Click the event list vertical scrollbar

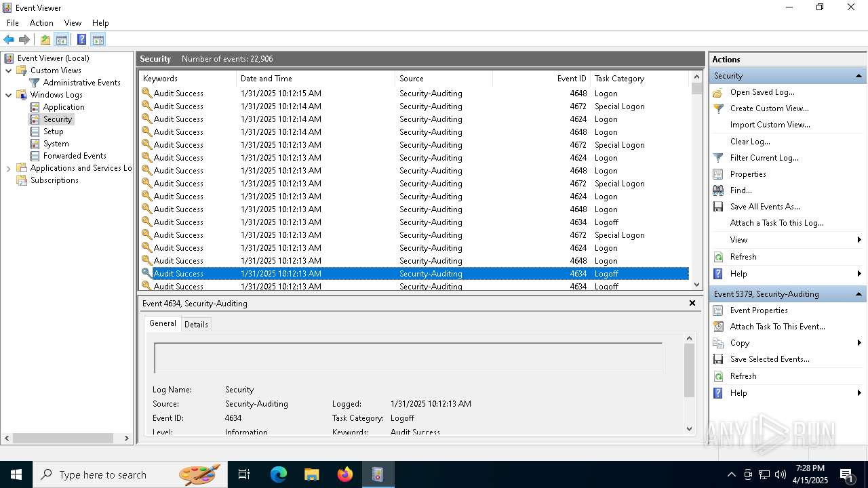(x=696, y=180)
